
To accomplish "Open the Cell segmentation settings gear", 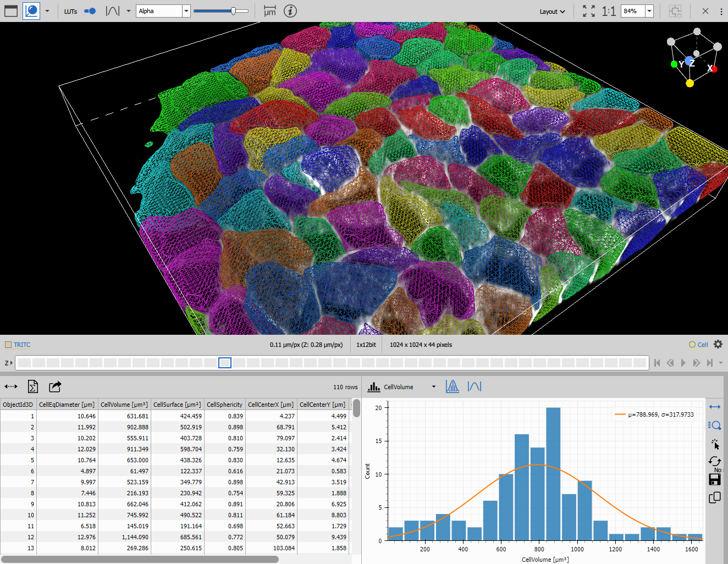I will pyautogui.click(x=719, y=344).
